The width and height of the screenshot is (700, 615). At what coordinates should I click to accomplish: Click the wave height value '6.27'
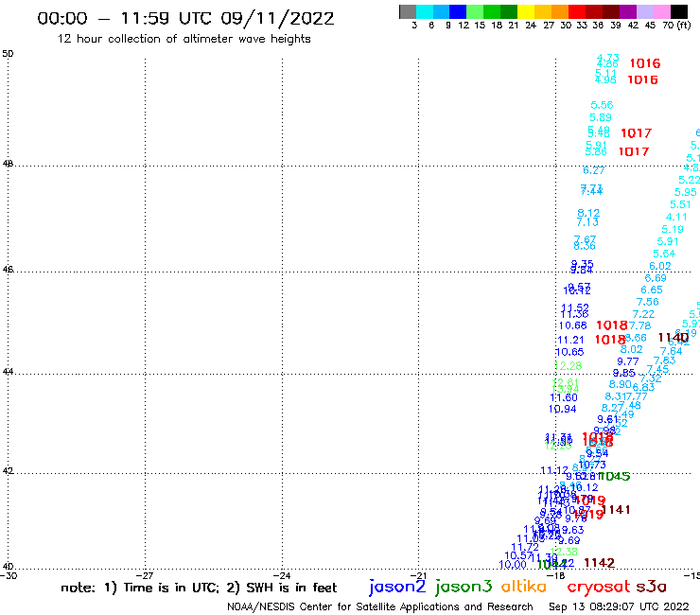point(594,170)
